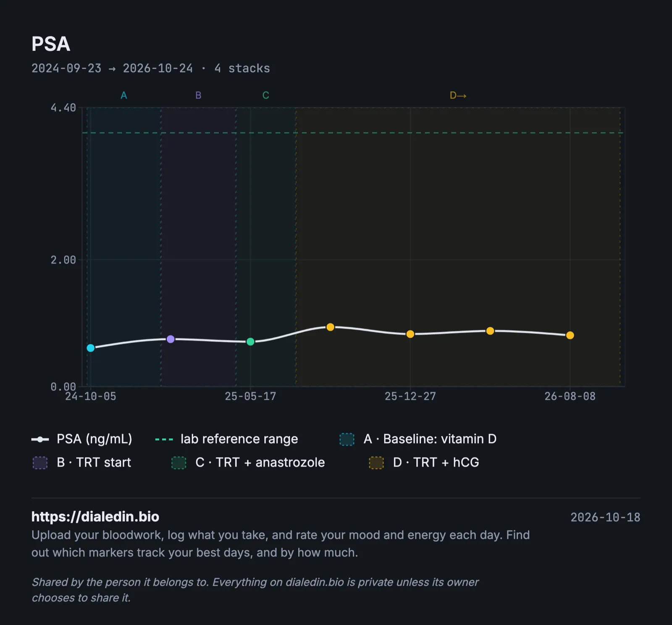Click the D→ stack label above the chart
The image size is (672, 625).
pyautogui.click(x=458, y=95)
